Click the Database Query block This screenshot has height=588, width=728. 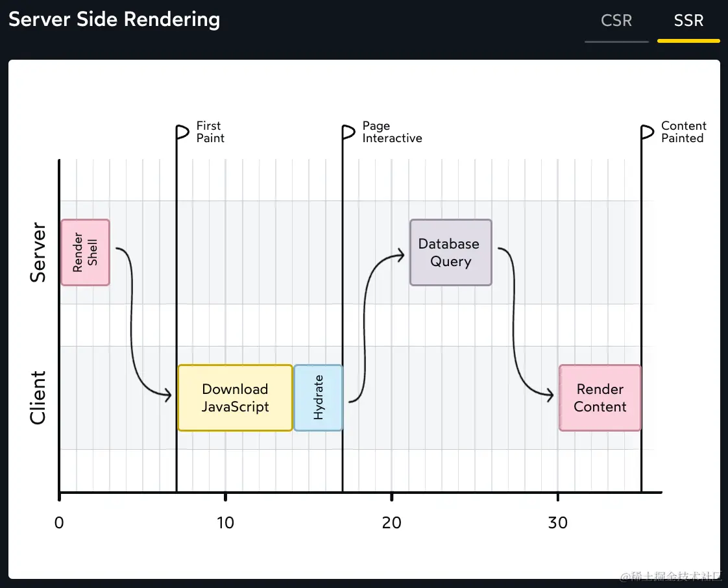click(450, 252)
